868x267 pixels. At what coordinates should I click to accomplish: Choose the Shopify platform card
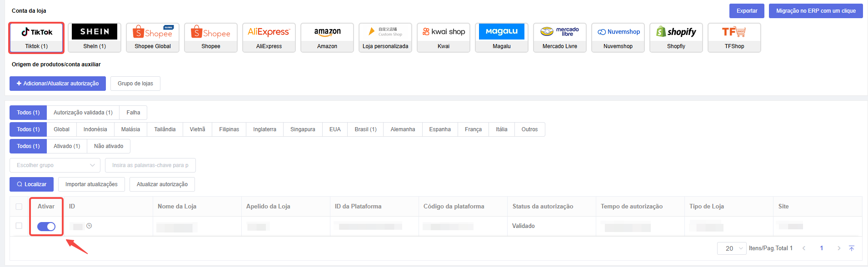[676, 38]
